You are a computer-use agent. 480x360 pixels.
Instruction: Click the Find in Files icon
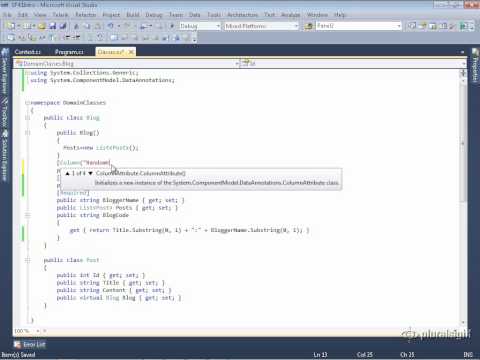click(x=308, y=26)
